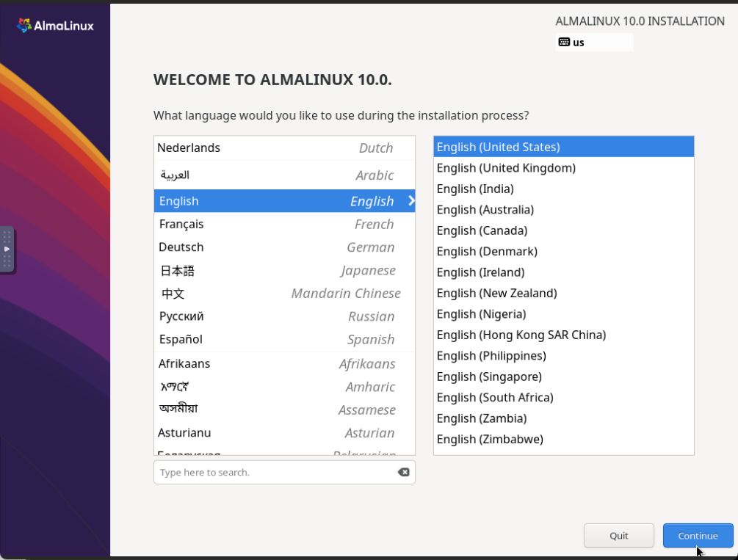Click Continue to proceed with installation

[698, 536]
